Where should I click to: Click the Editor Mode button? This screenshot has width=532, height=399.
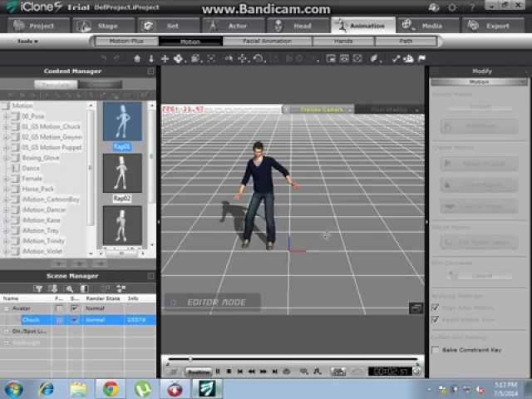[x=213, y=303]
